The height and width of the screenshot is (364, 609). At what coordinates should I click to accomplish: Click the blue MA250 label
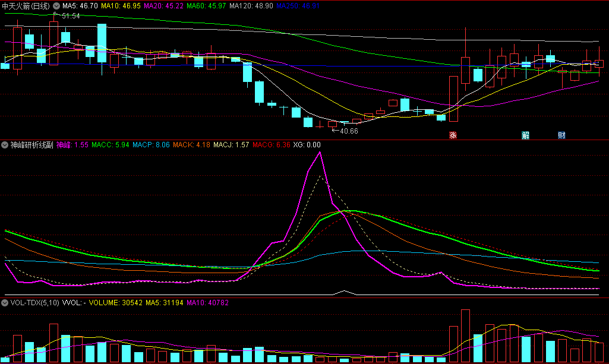click(298, 6)
